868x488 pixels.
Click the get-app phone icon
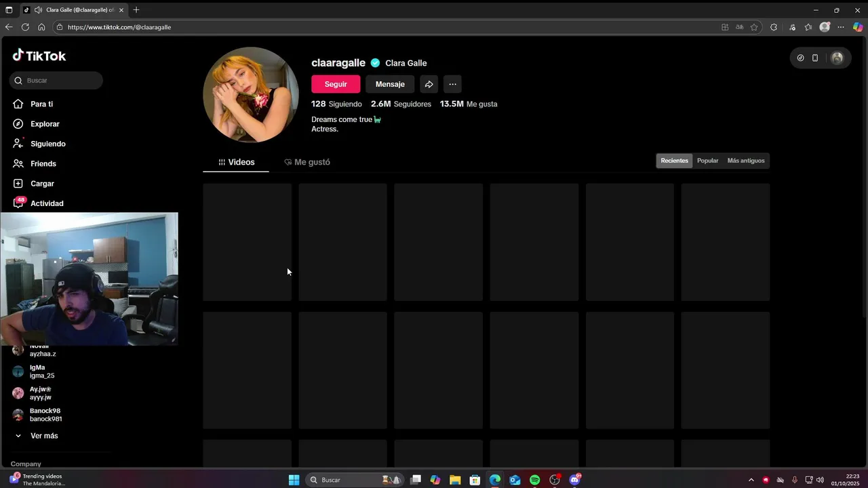(815, 58)
